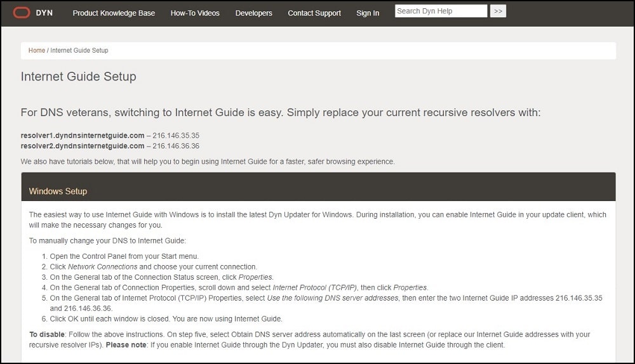
Task: Click the bold "Please note" text
Action: point(126,345)
